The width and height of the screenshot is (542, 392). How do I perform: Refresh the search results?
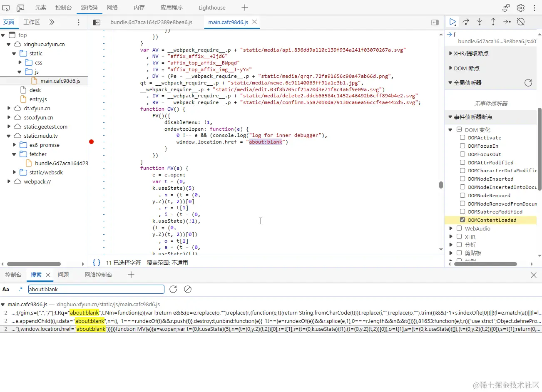tap(173, 289)
